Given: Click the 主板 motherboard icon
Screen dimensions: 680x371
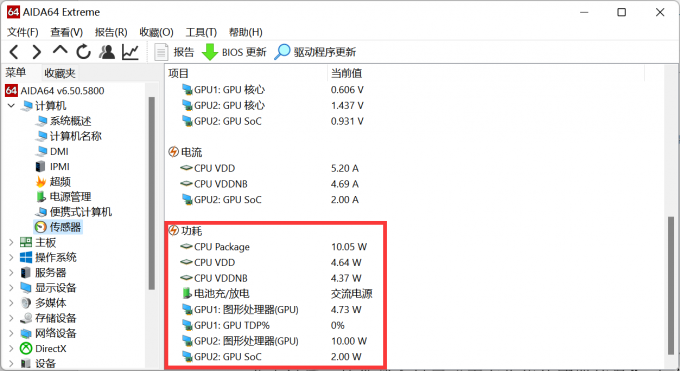Looking at the screenshot, I should (26, 242).
